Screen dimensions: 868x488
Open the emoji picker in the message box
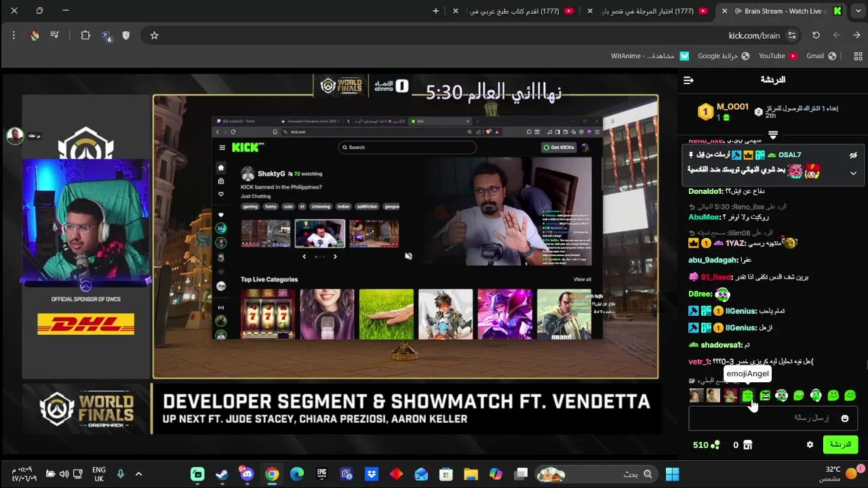click(844, 418)
